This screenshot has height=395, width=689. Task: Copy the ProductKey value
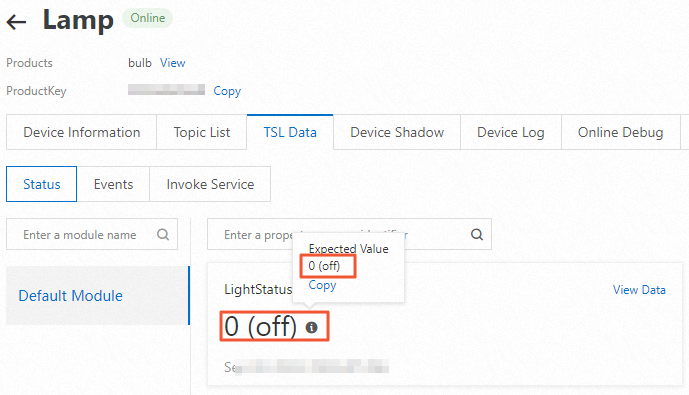tap(227, 91)
